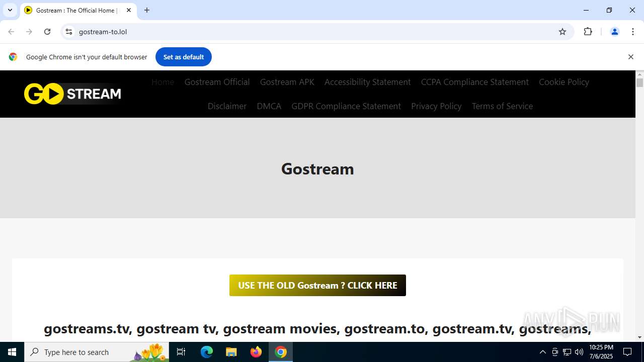The image size is (644, 362).
Task: Click the Gostream tab title
Action: [76, 10]
